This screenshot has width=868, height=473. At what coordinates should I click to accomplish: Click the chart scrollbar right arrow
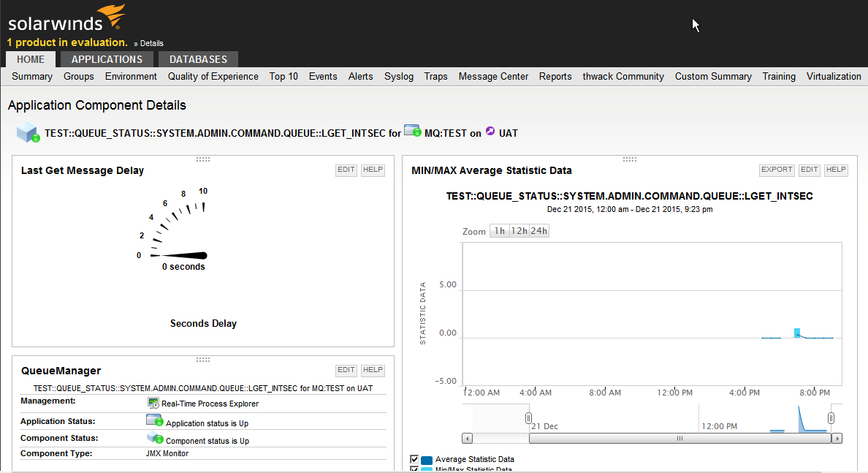click(x=837, y=439)
